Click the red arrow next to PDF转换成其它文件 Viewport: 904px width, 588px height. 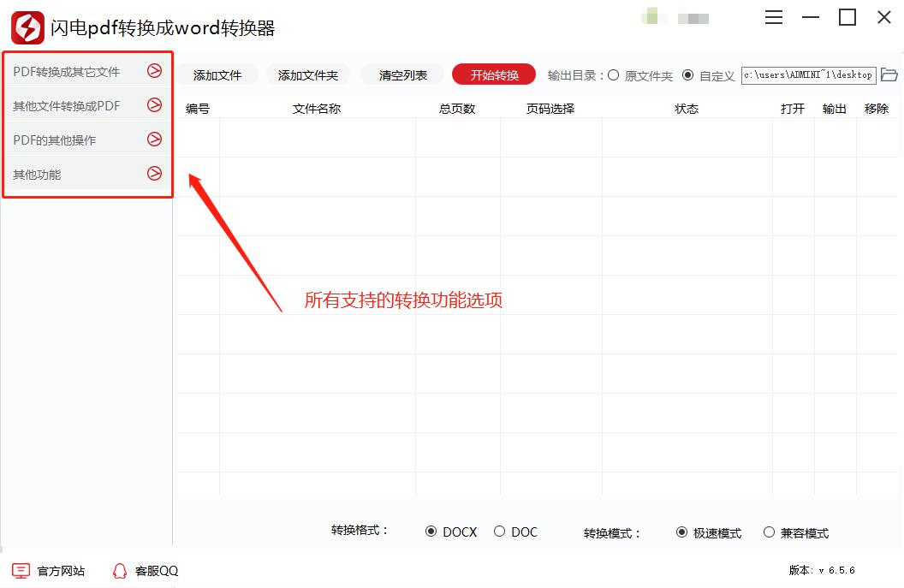156,71
